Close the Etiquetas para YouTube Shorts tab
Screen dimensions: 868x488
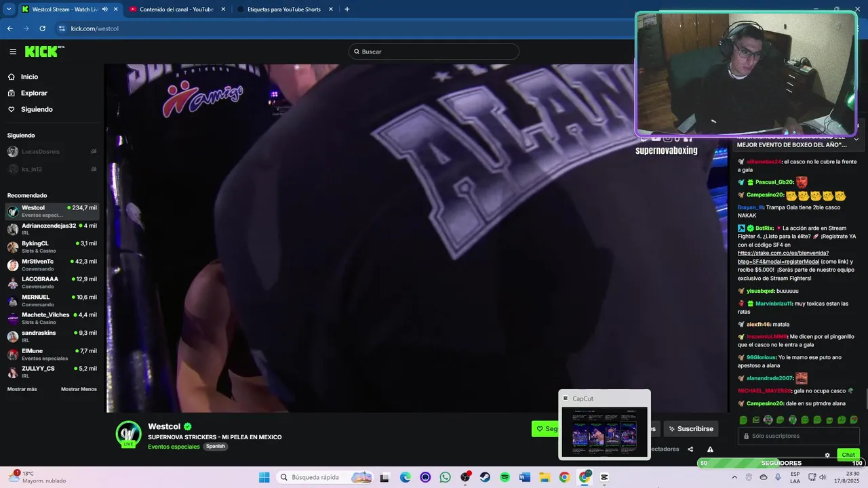tap(330, 9)
